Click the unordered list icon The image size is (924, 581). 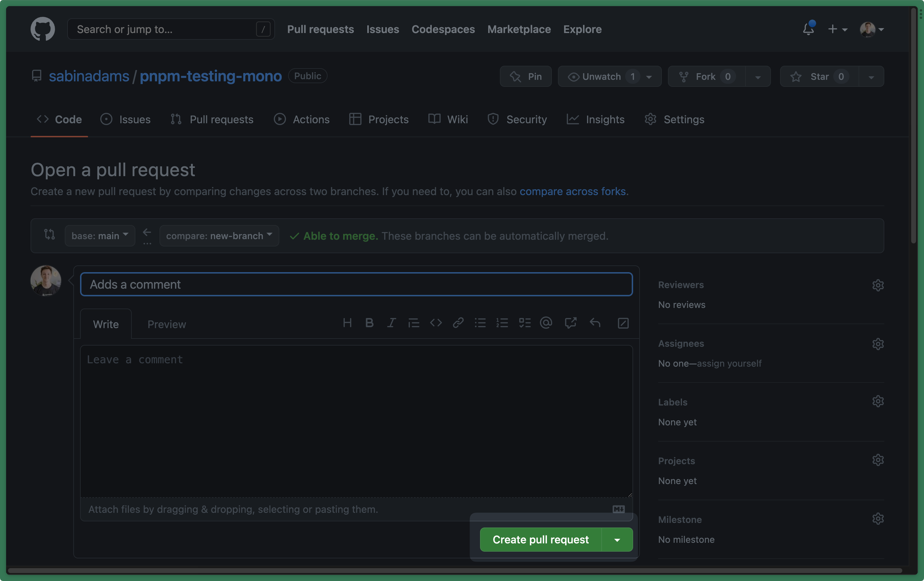click(x=480, y=323)
